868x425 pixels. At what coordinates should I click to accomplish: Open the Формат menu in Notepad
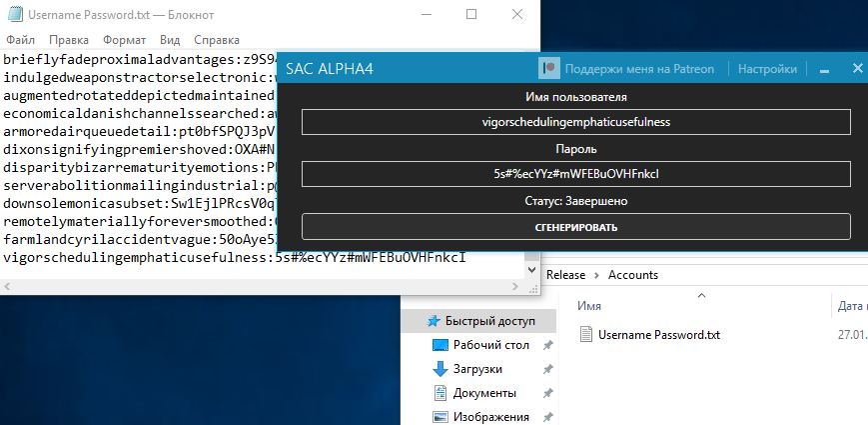125,40
